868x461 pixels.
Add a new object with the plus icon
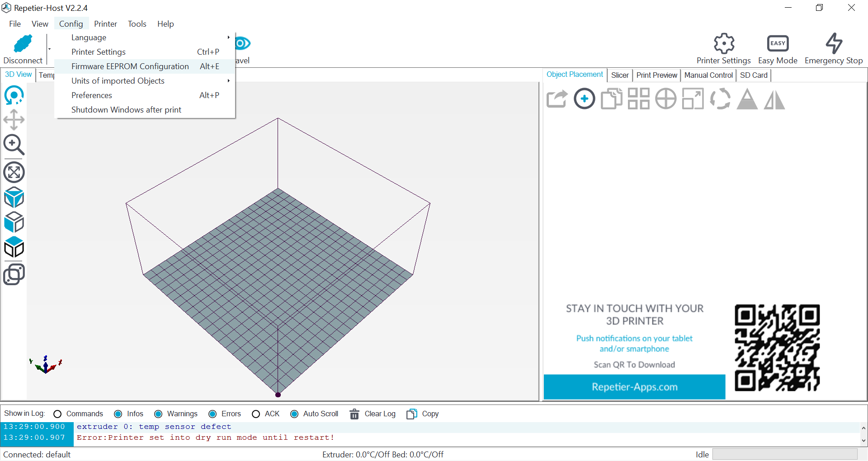(584, 99)
